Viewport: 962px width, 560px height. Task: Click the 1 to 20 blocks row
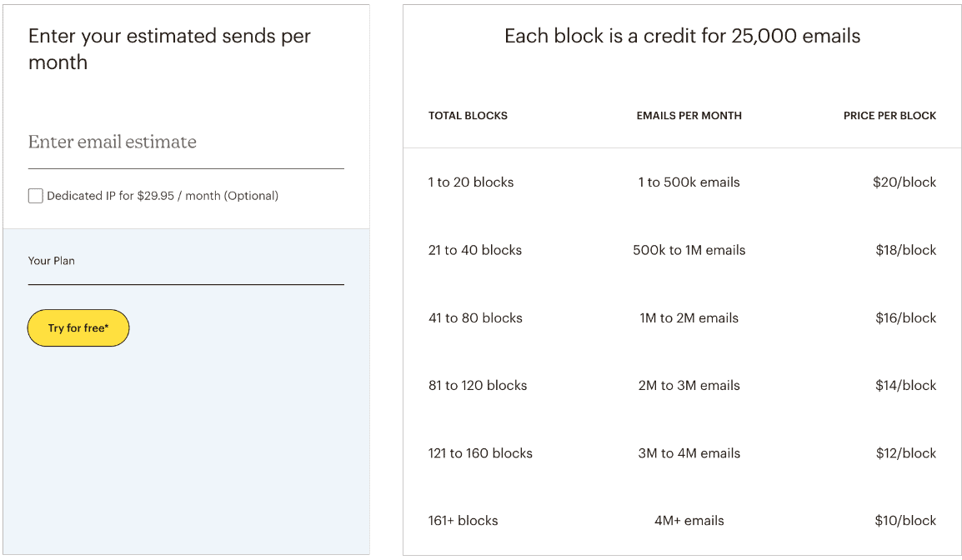(682, 182)
